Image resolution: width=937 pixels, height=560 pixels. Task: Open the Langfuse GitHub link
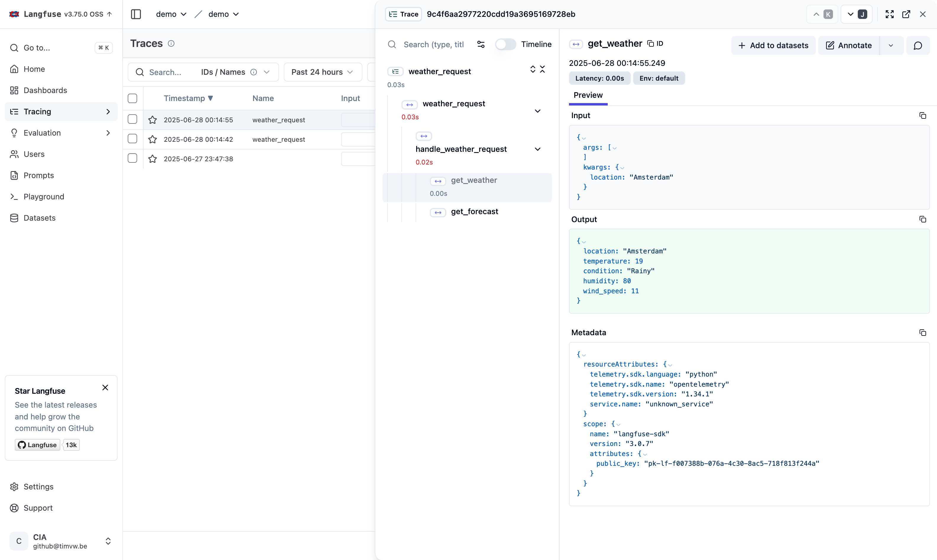click(37, 445)
